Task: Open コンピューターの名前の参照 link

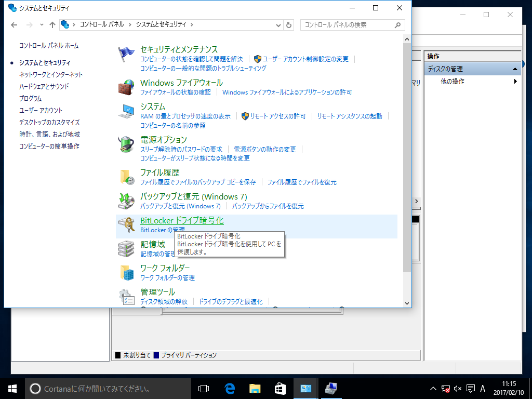Action: [x=173, y=126]
